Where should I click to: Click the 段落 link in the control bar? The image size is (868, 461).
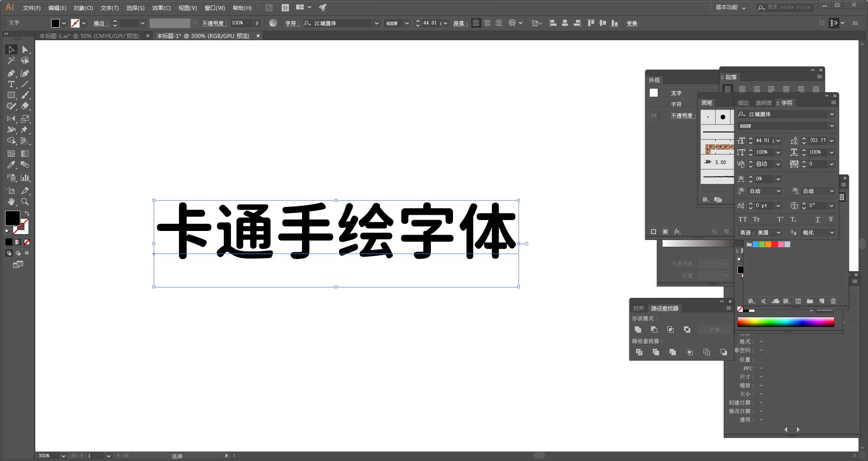[460, 23]
